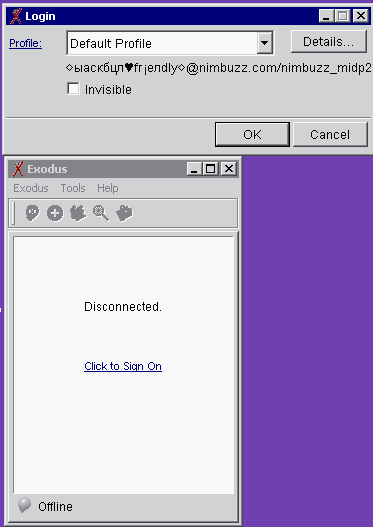Toggle the Invisible checkbox
Viewport: 373px width, 527px height.
73,89
